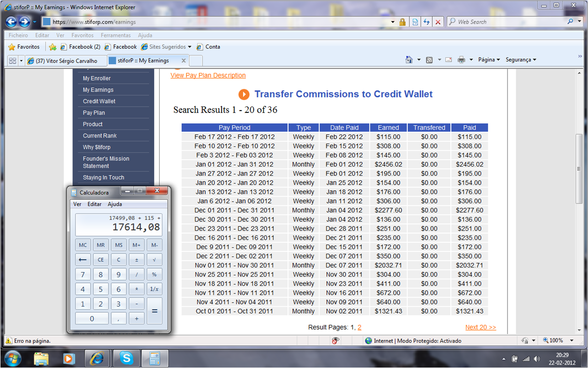This screenshot has width=588, height=368.
Task: Open the dropdown arrow beside the Home icon
Action: [x=419, y=60]
